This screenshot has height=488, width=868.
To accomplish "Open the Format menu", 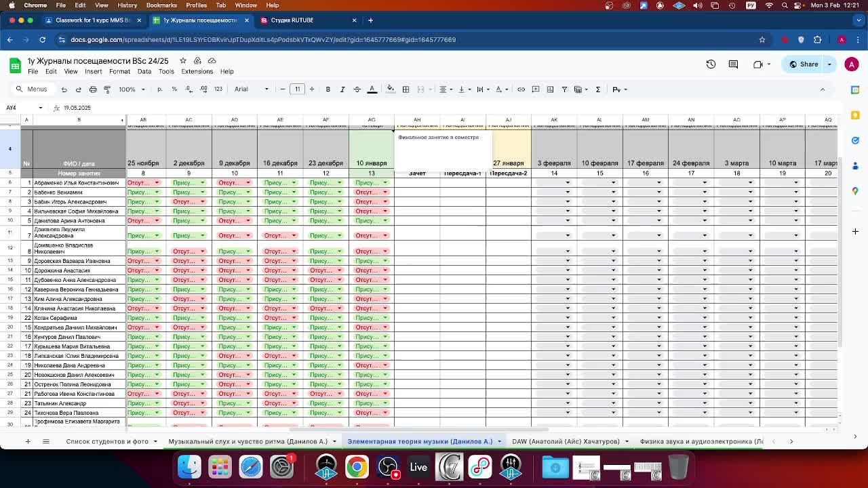I will pos(119,72).
